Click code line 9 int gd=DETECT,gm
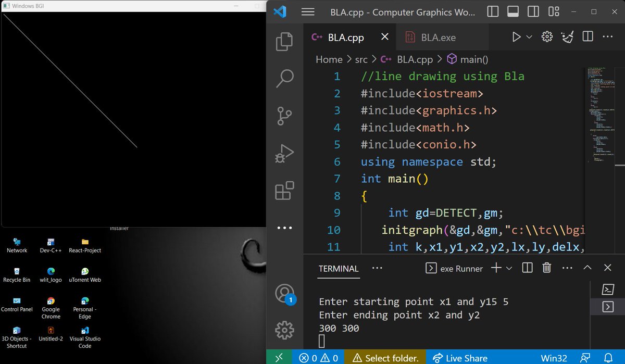The image size is (625, 364). (445, 212)
